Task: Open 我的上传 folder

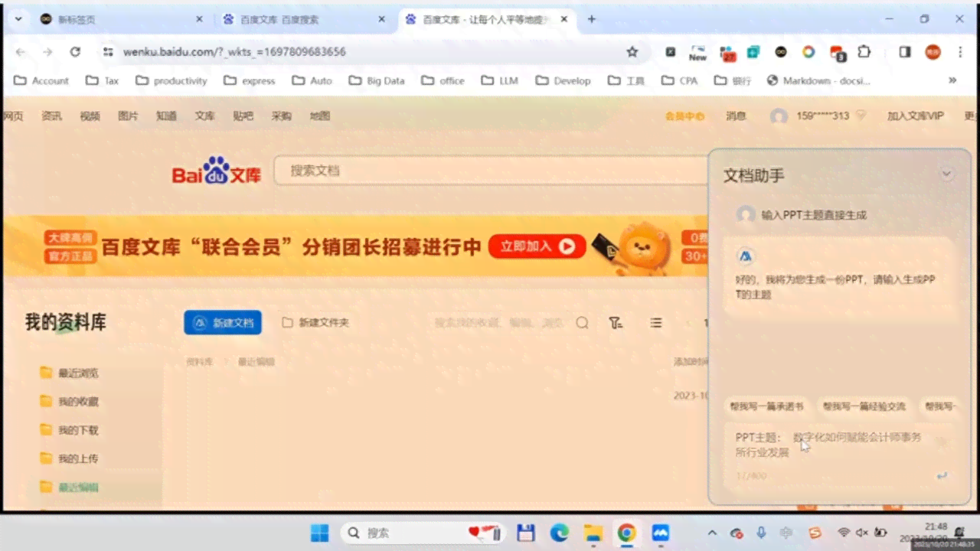Action: pos(70,458)
